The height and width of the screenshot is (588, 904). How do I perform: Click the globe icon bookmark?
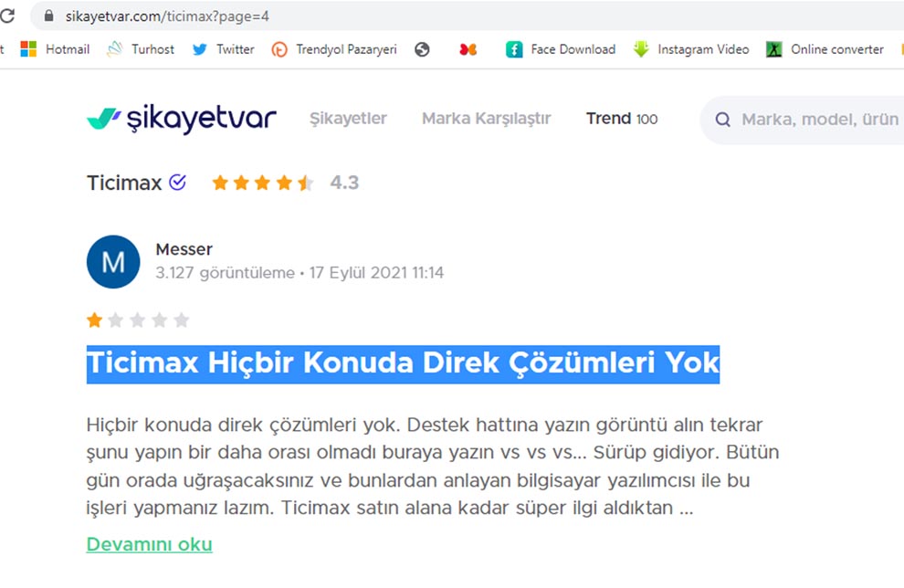[x=422, y=49]
